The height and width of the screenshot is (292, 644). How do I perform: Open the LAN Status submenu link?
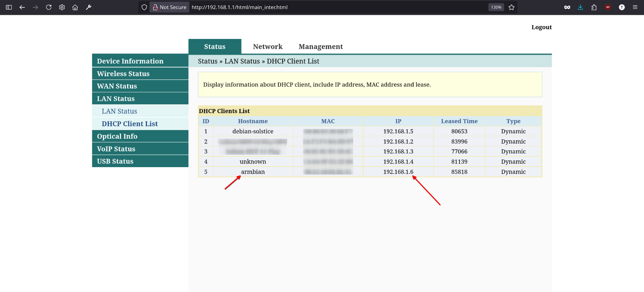coord(119,111)
